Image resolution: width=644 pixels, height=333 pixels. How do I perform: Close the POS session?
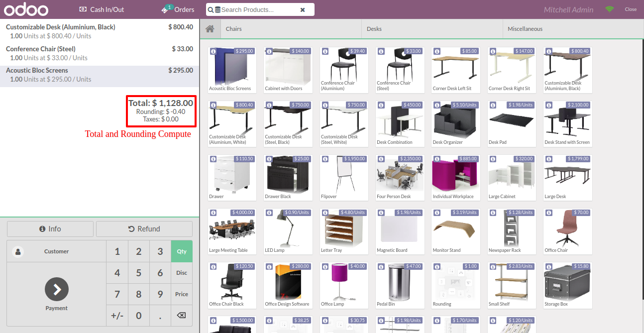coord(631,9)
